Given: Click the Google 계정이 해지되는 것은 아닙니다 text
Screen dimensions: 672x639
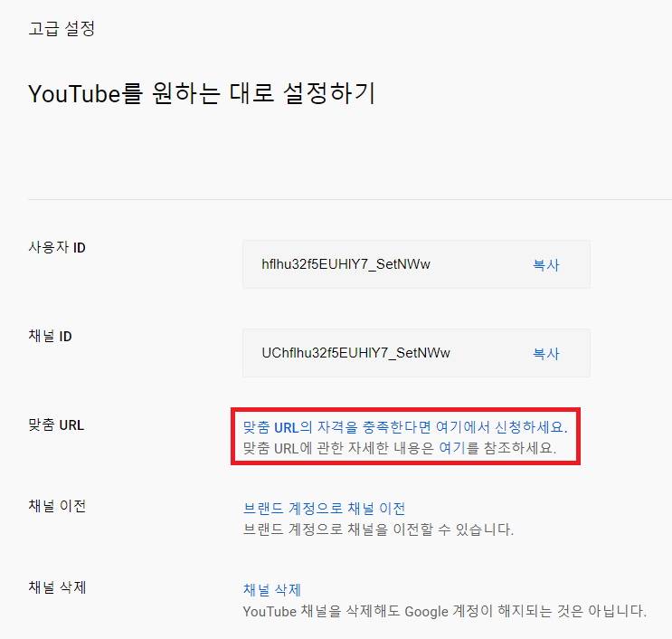Looking at the screenshot, I should (x=525, y=611).
